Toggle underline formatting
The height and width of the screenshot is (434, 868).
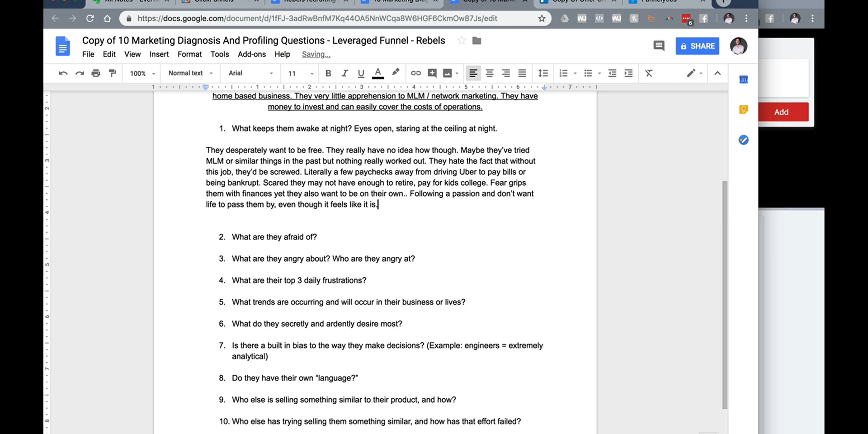click(x=361, y=73)
